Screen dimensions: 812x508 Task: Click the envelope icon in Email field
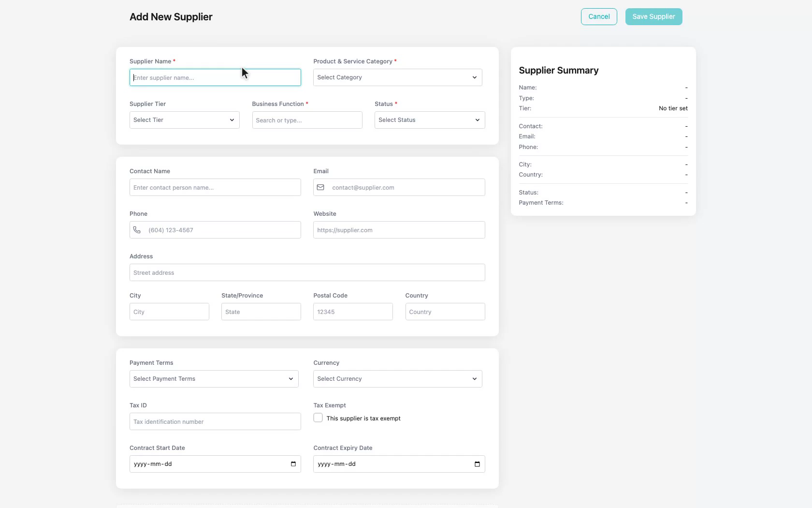320,187
